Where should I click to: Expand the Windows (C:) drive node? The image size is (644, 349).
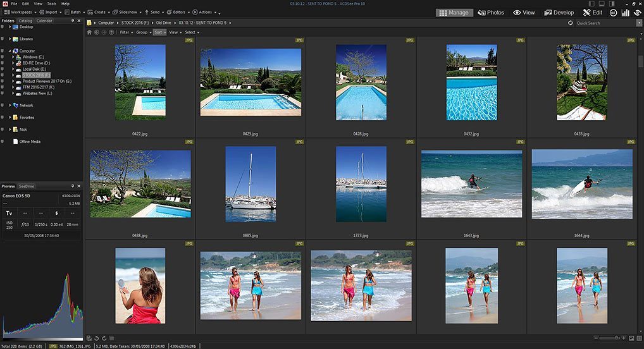click(13, 57)
